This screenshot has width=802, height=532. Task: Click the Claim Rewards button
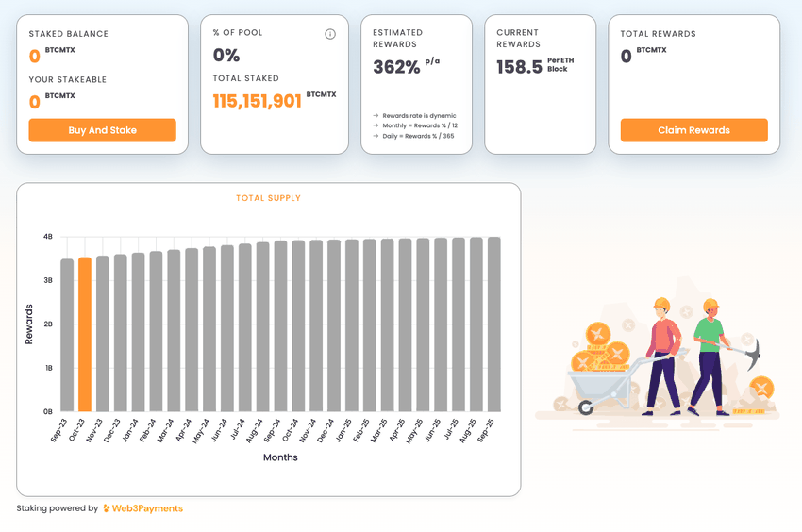pos(694,130)
